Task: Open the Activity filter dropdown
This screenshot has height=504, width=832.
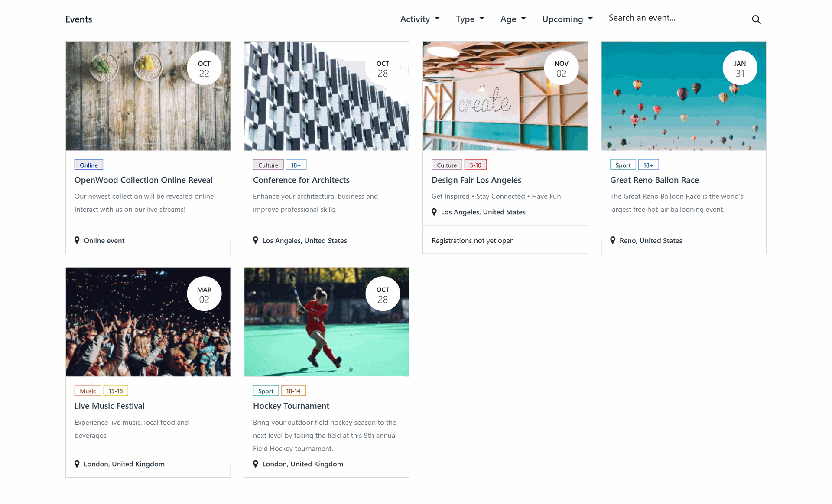Action: coord(420,19)
